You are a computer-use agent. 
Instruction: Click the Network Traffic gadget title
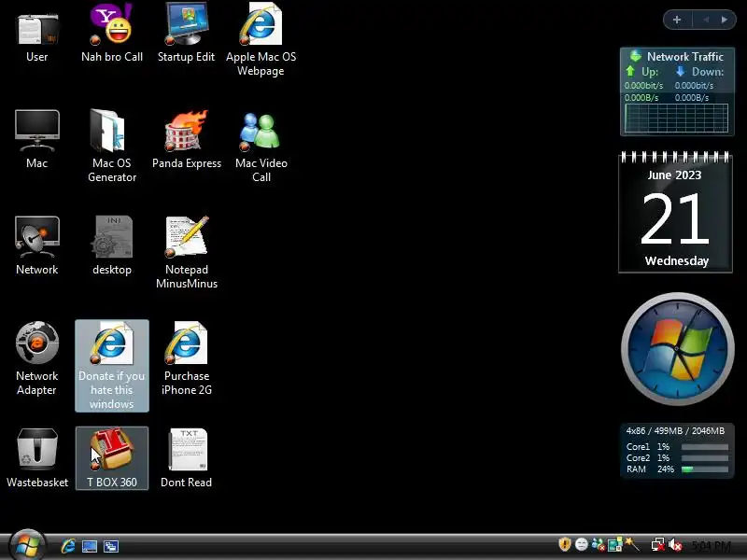685,57
